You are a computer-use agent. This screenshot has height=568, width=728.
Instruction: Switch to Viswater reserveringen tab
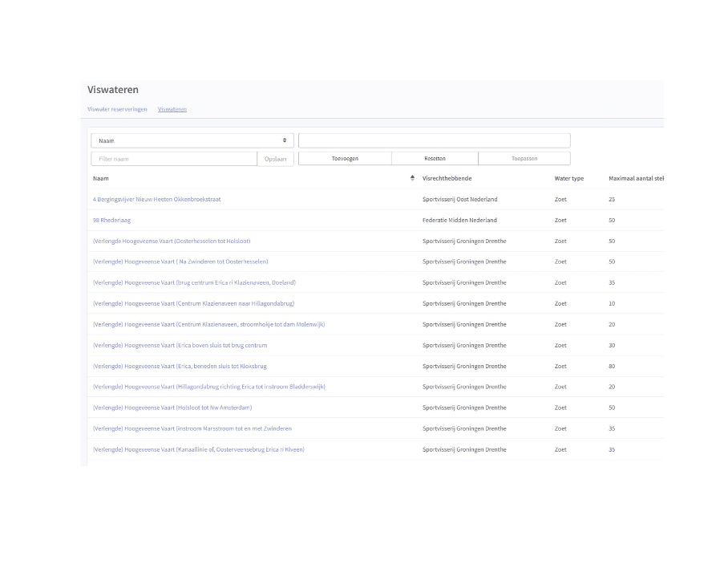[x=117, y=109]
